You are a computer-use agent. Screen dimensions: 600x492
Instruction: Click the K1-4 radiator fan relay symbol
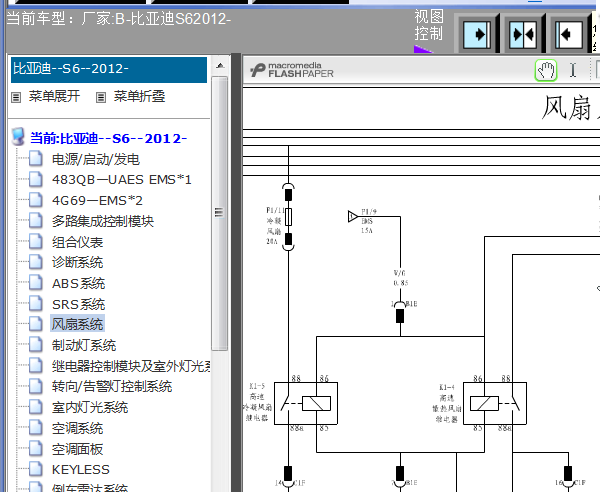point(495,403)
